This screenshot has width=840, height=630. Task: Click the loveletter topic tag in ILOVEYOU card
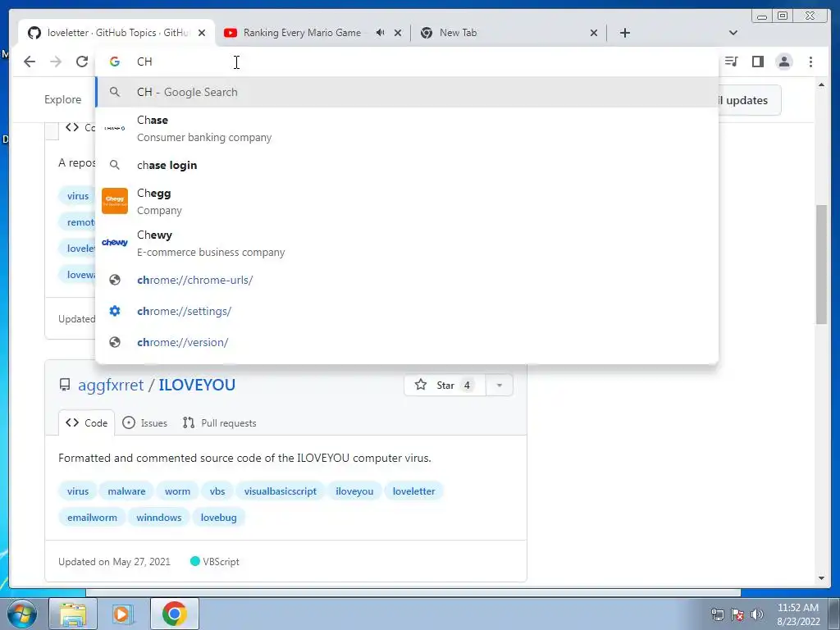413,491
